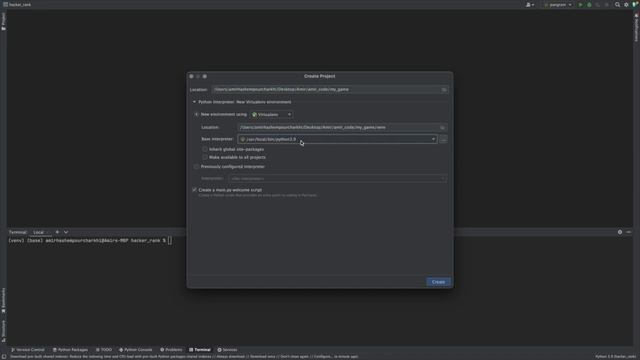Image resolution: width=640 pixels, height=360 pixels.
Task: Open the disabled Interpreter dropdown
Action: (x=338, y=178)
